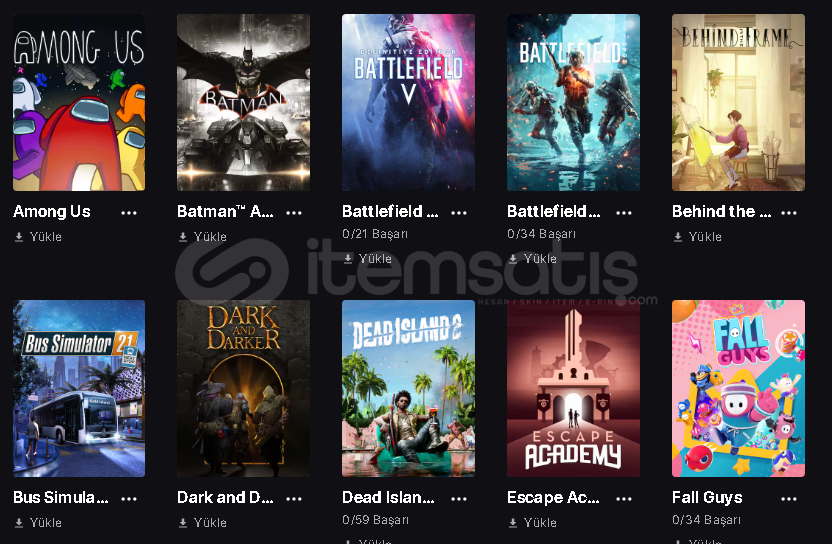Click Yükle under Behind the Frame

click(698, 237)
